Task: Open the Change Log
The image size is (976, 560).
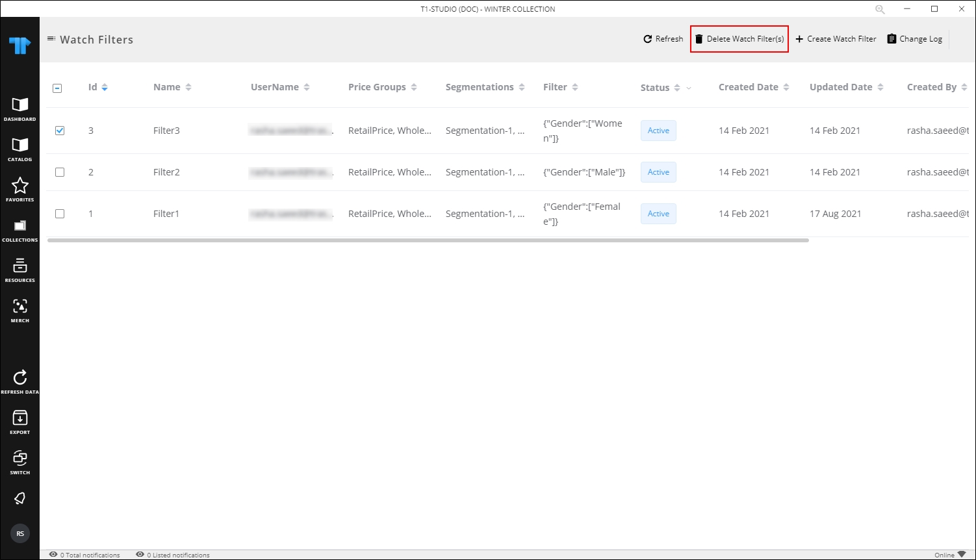Action: tap(914, 39)
